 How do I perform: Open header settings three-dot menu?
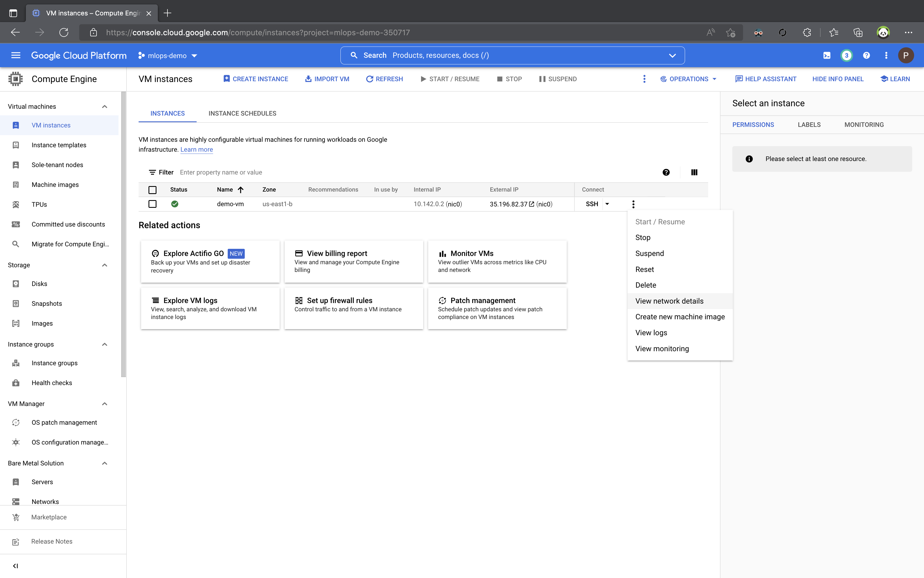click(x=886, y=55)
